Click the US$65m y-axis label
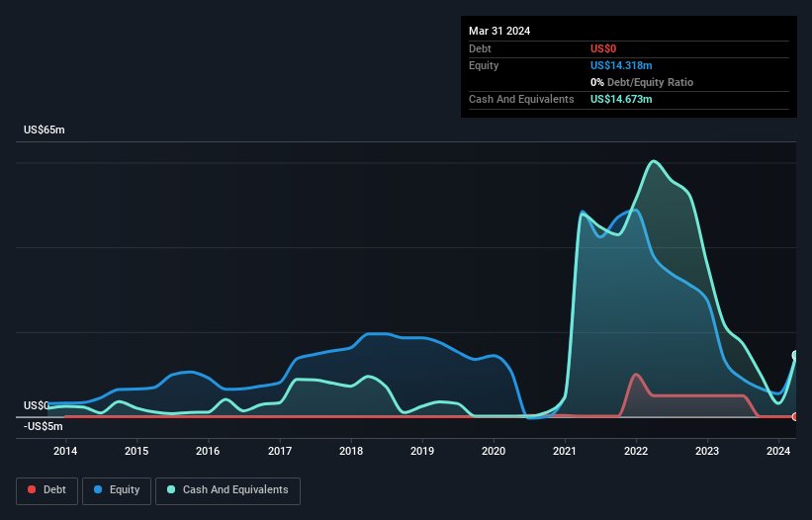812x520 pixels. point(43,130)
